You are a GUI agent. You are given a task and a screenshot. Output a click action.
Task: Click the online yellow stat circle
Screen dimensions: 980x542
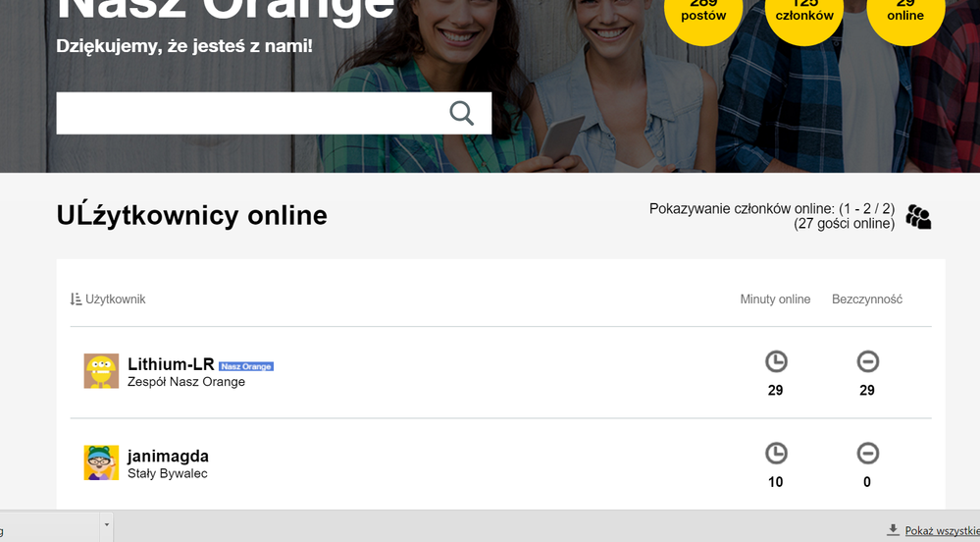(905, 13)
